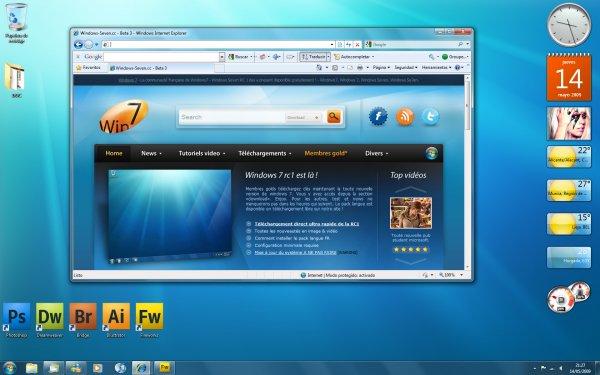Open a new tab in Internet Explorer

219,68
